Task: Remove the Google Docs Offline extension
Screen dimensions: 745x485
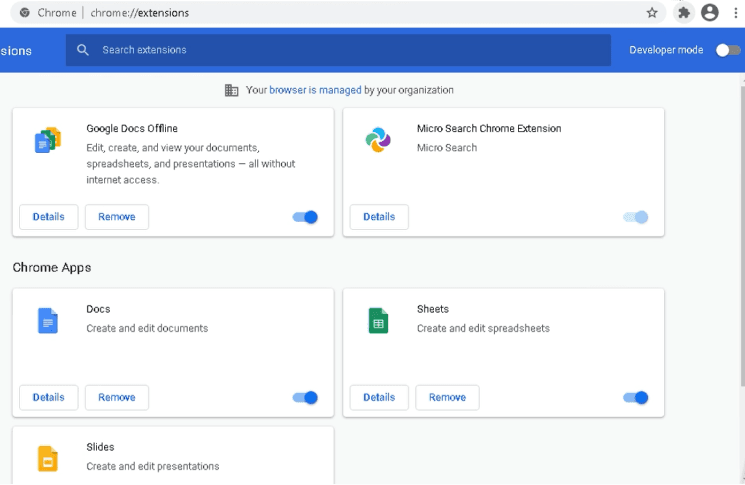Action: tap(117, 217)
